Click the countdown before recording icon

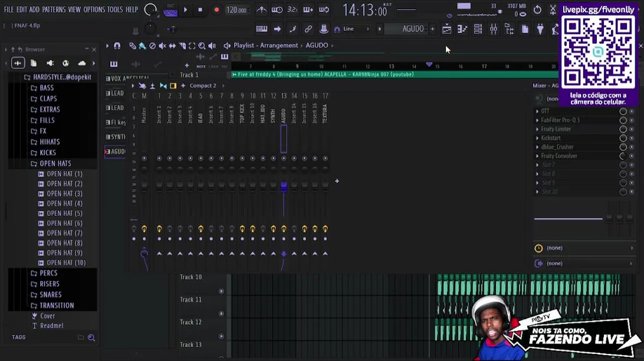point(292,10)
